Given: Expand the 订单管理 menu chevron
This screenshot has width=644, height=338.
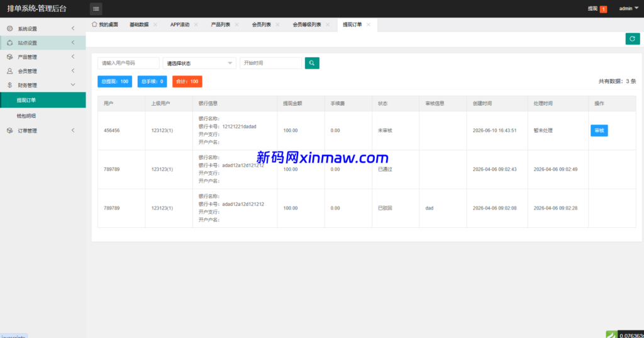Looking at the screenshot, I should (73, 130).
